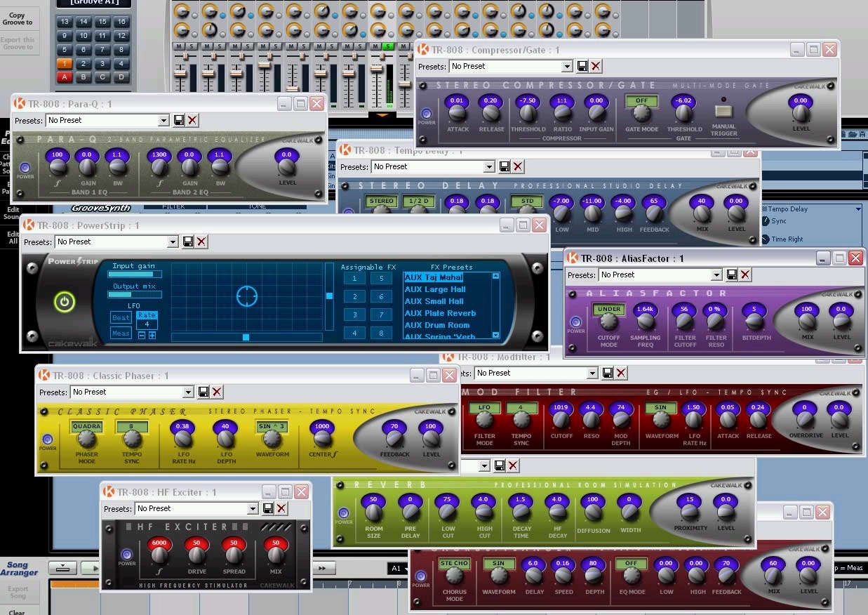Delete the Modfilter preset using the X icon
The image size is (868, 615).
click(622, 373)
